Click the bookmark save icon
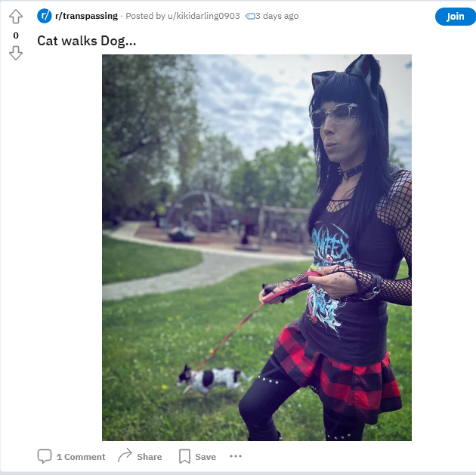 coord(184,456)
